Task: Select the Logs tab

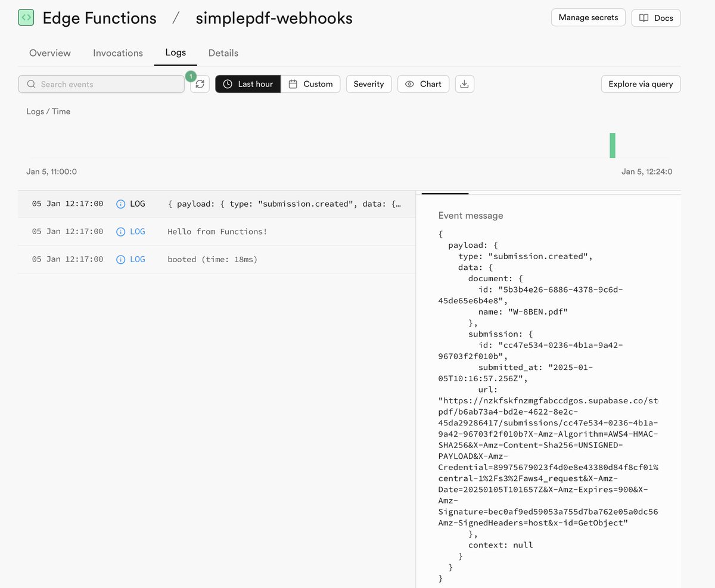Action: coord(176,52)
